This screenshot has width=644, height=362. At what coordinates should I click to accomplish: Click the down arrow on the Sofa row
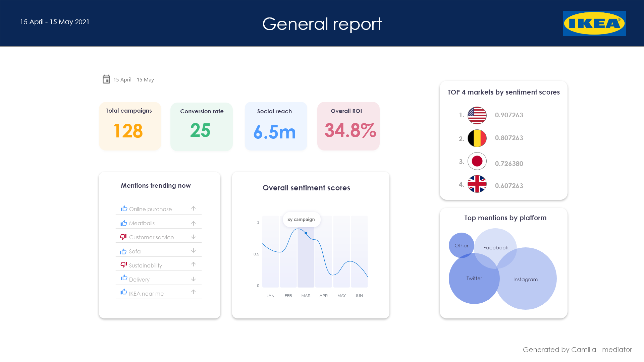tap(194, 251)
